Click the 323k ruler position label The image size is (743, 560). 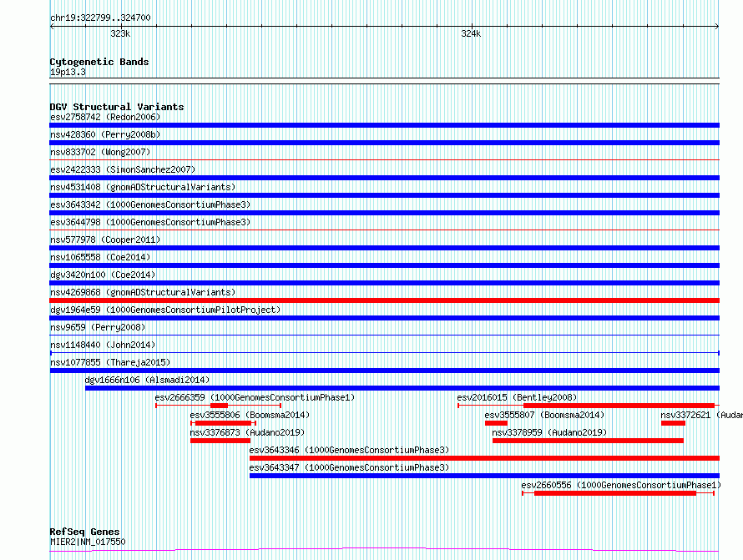[x=120, y=33]
